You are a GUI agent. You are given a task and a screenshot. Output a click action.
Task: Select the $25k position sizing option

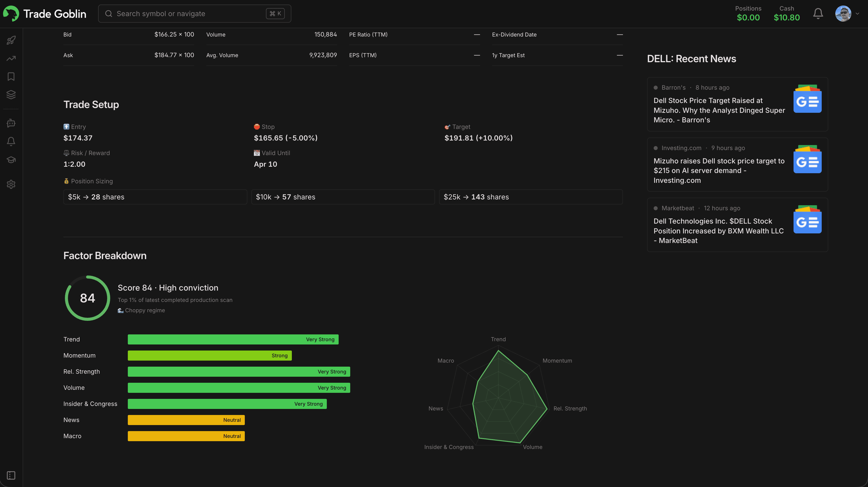(x=531, y=197)
